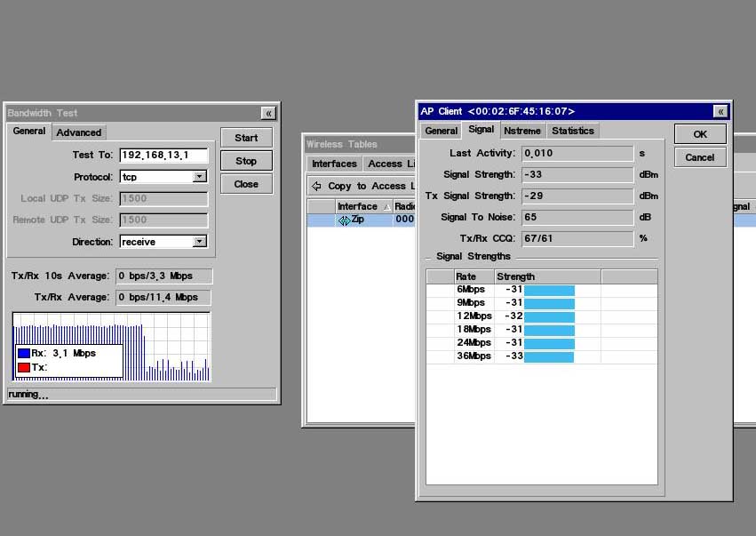The image size is (756, 536).
Task: Click the Tx Signal Strength field showing -29
Action: 577,196
